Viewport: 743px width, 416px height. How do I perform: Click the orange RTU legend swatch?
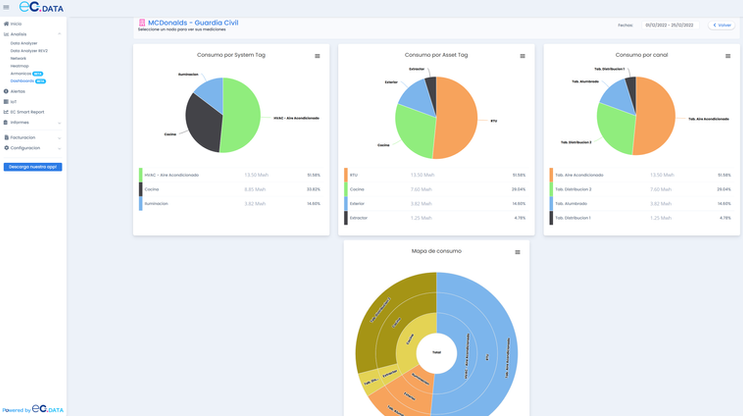(x=346, y=175)
